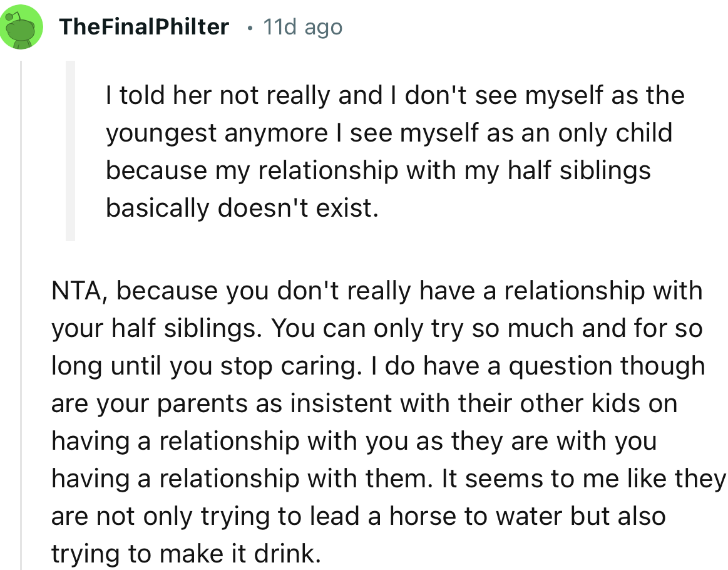Open the TheFinalPhilter username link
The width and height of the screenshot is (728, 570).
pos(144,26)
